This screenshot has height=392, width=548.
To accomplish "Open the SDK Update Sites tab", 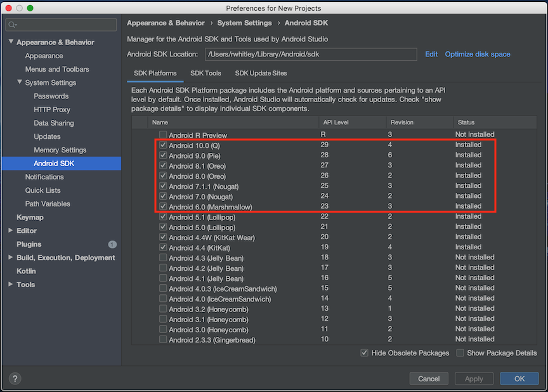I will [260, 73].
